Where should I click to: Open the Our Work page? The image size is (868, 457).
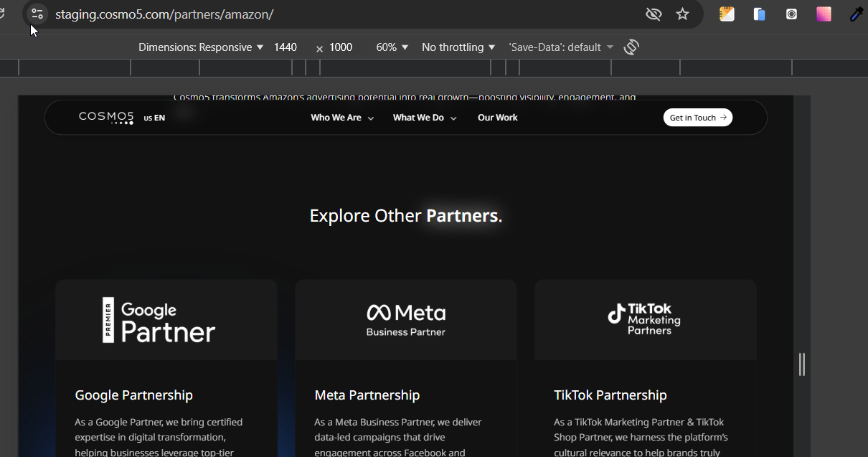pyautogui.click(x=498, y=118)
